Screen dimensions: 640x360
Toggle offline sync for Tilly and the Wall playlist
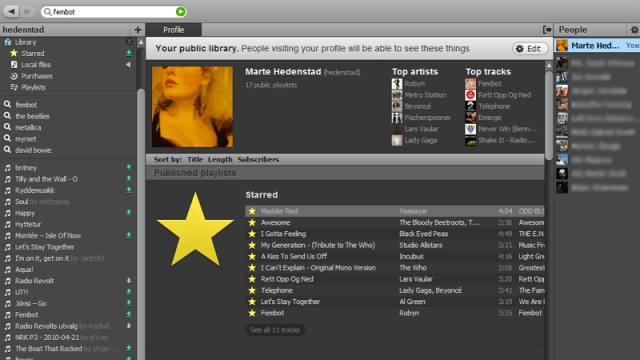pos(129,179)
